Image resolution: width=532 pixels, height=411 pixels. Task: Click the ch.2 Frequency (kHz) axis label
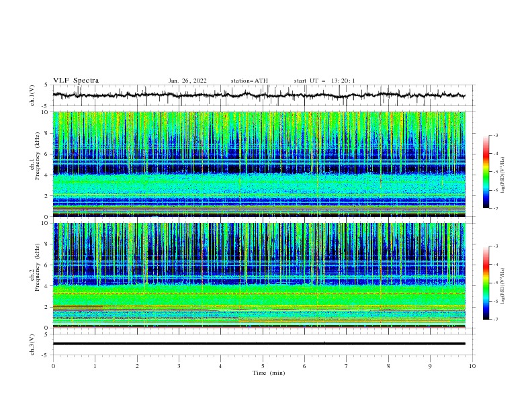pyautogui.click(x=35, y=267)
